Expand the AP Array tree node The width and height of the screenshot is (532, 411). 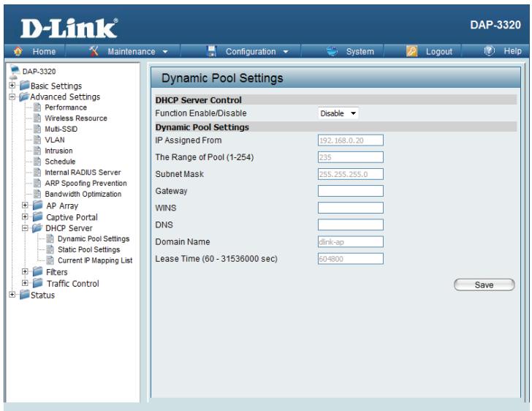25,205
